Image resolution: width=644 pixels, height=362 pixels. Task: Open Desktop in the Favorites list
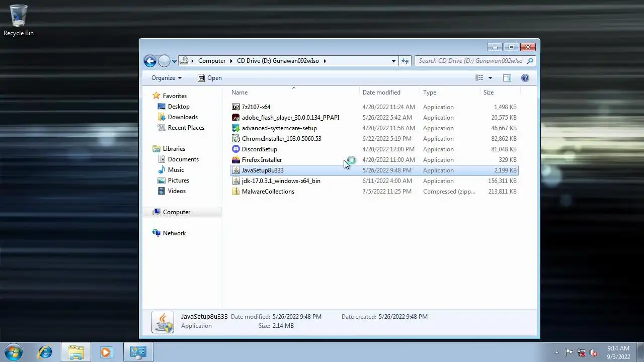[179, 107]
